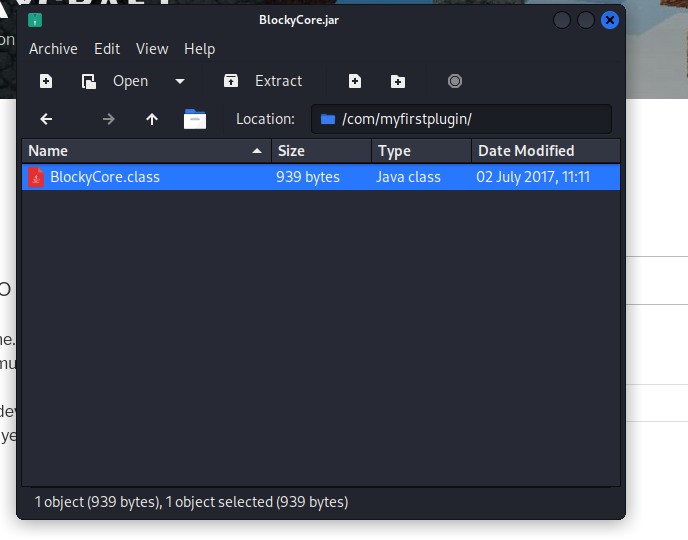Extract files from the archive
Viewport: 688px width, 540px height.
(264, 81)
